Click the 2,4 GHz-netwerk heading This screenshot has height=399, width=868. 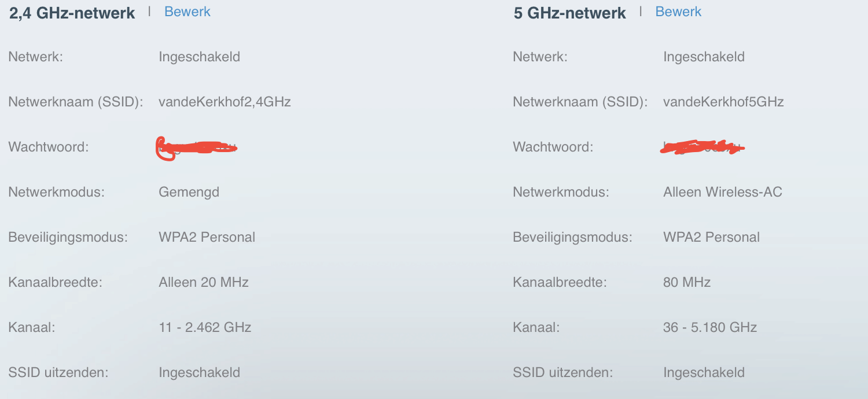click(x=72, y=13)
